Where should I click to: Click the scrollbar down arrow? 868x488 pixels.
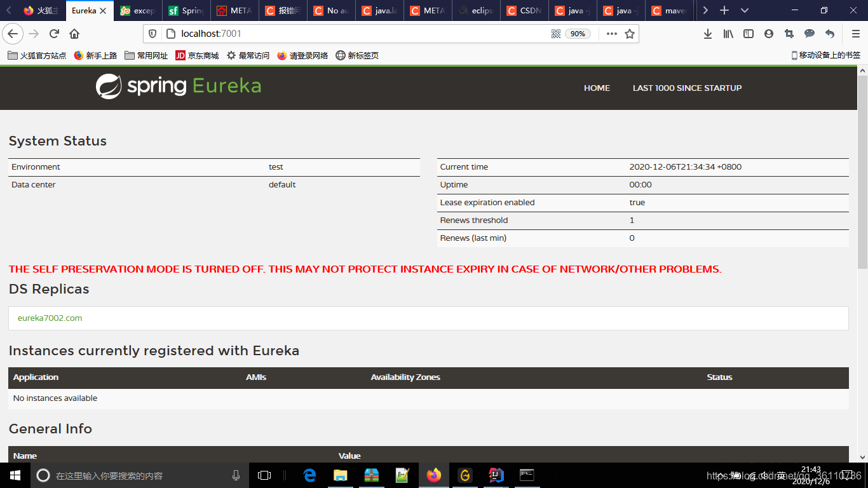pyautogui.click(x=862, y=457)
